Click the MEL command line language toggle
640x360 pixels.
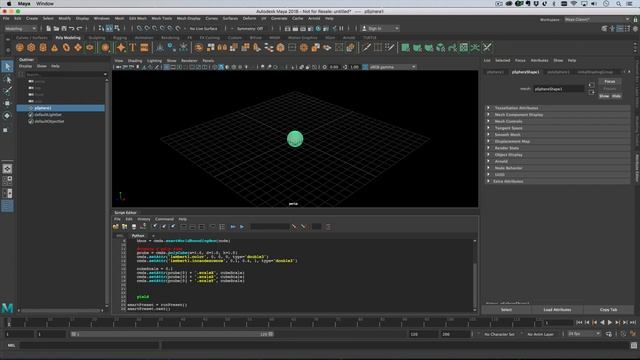[11, 345]
